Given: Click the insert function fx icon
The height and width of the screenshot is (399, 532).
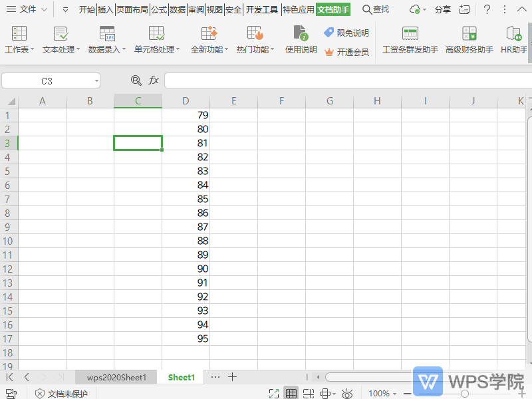Looking at the screenshot, I should point(154,80).
